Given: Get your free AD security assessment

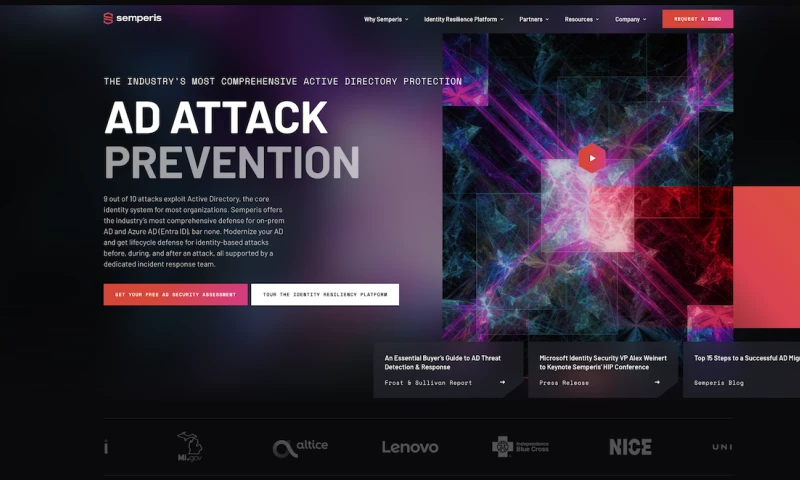Looking at the screenshot, I should 176,295.
